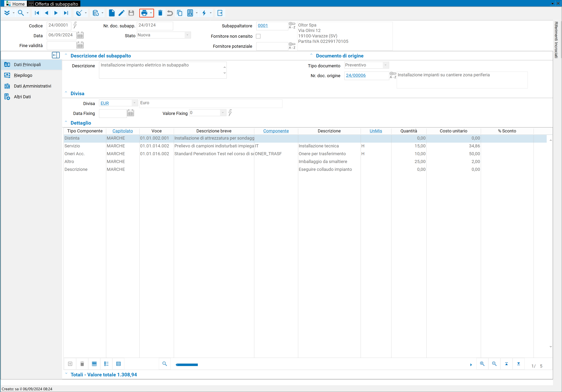Click the horizontal scrollbar thumb in Dettaglio

coord(187,365)
